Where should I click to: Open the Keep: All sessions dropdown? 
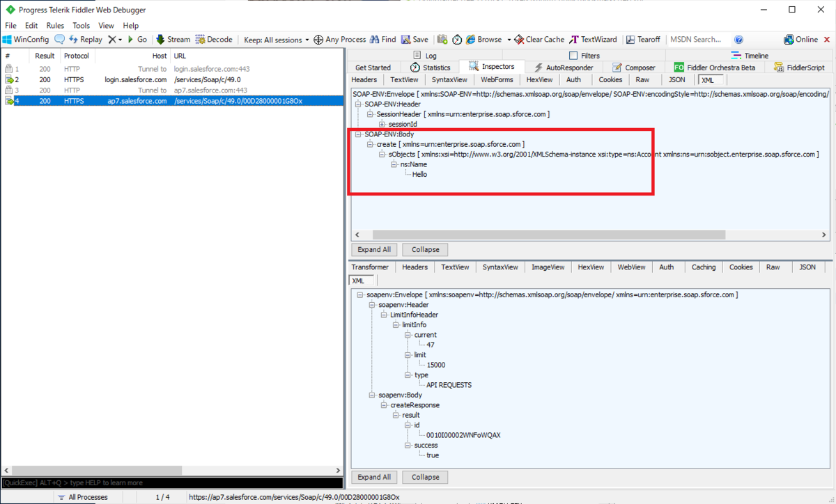277,40
